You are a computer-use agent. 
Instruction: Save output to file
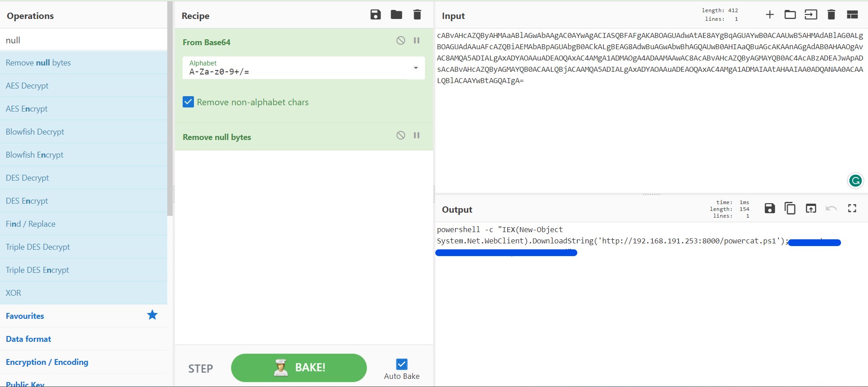pyautogui.click(x=769, y=208)
